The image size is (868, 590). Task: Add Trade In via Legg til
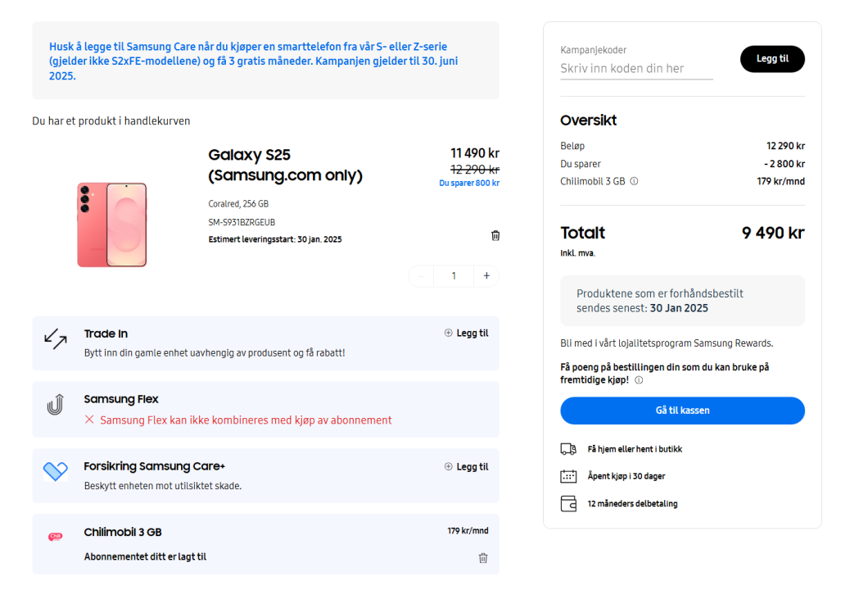point(466,333)
